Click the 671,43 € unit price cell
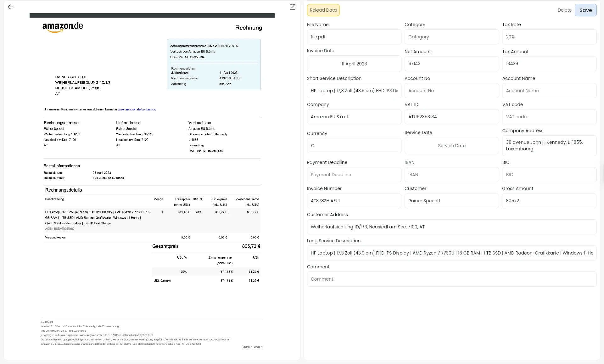The height and width of the screenshot is (364, 604). (x=184, y=212)
